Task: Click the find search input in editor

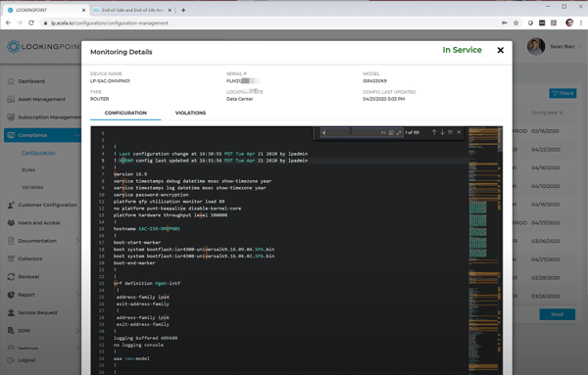Action: point(350,132)
